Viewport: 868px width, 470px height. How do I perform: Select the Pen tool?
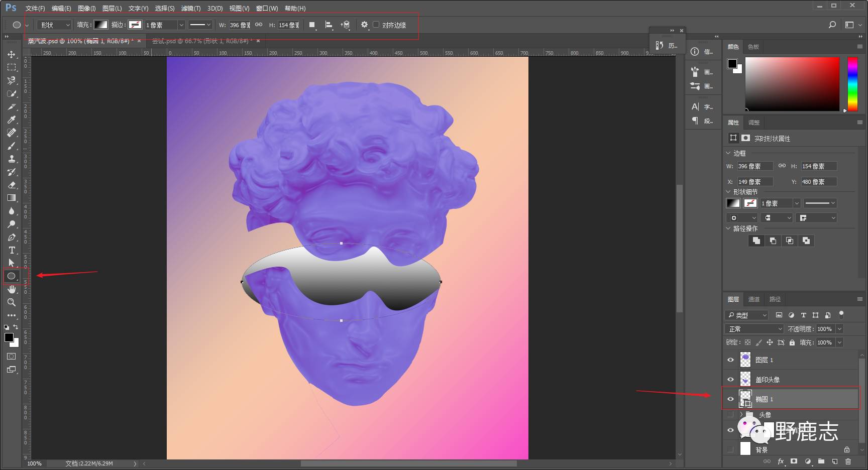(x=11, y=237)
